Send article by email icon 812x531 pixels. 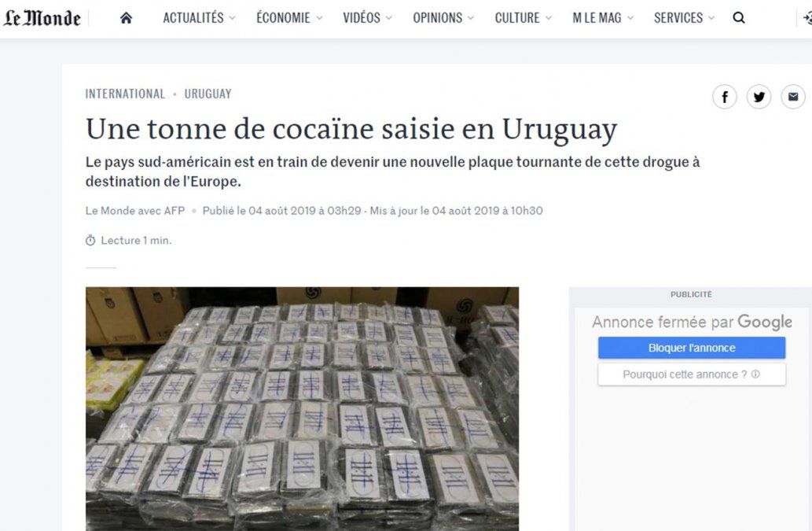click(793, 97)
